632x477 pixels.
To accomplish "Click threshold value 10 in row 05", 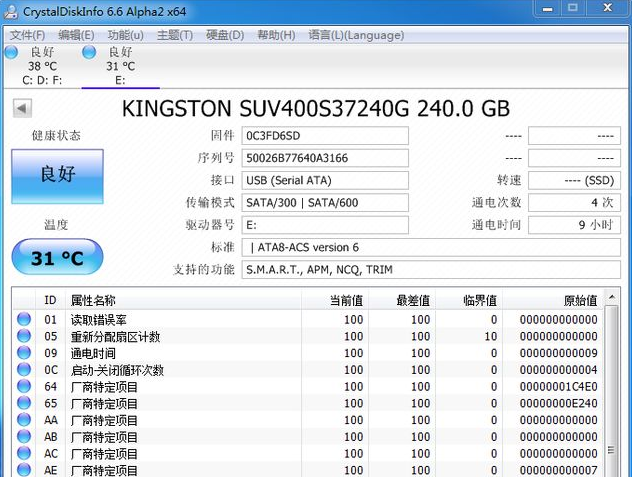I will click(x=491, y=336).
